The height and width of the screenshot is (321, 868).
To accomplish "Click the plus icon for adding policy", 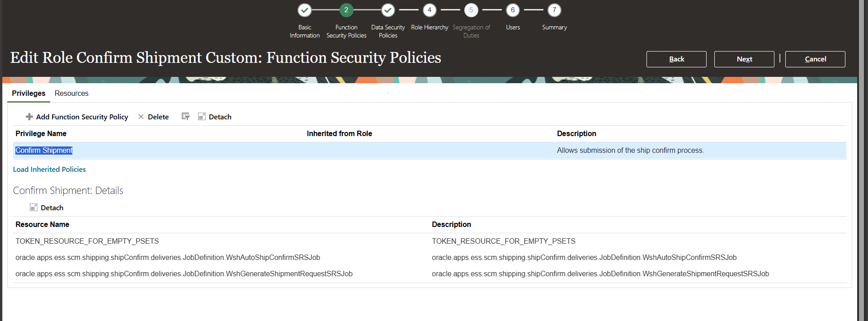I will pos(29,117).
